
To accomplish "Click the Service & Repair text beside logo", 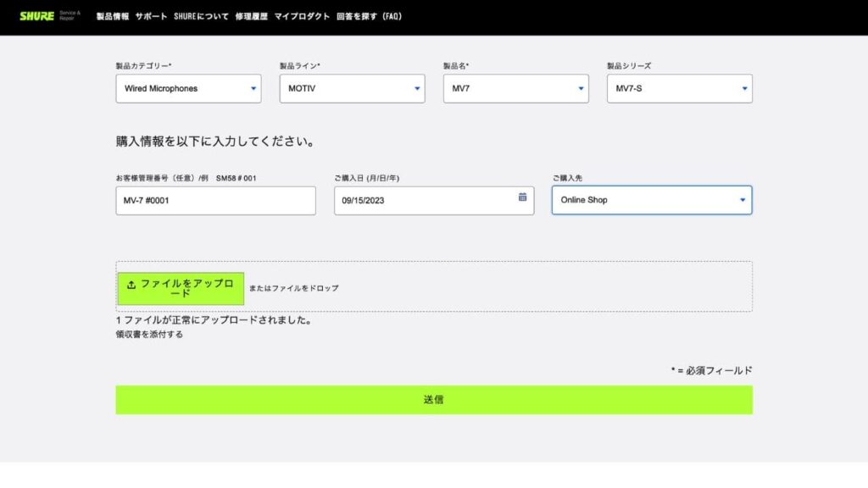I will click(x=70, y=16).
